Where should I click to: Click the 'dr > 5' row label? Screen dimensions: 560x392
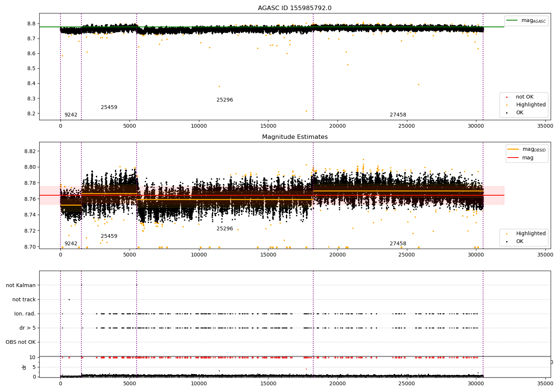point(28,328)
